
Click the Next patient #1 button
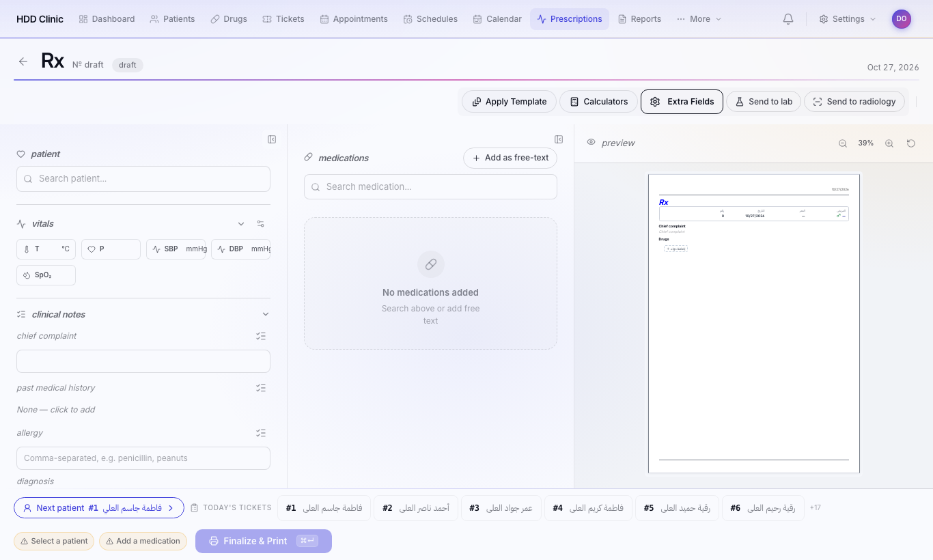(x=99, y=508)
